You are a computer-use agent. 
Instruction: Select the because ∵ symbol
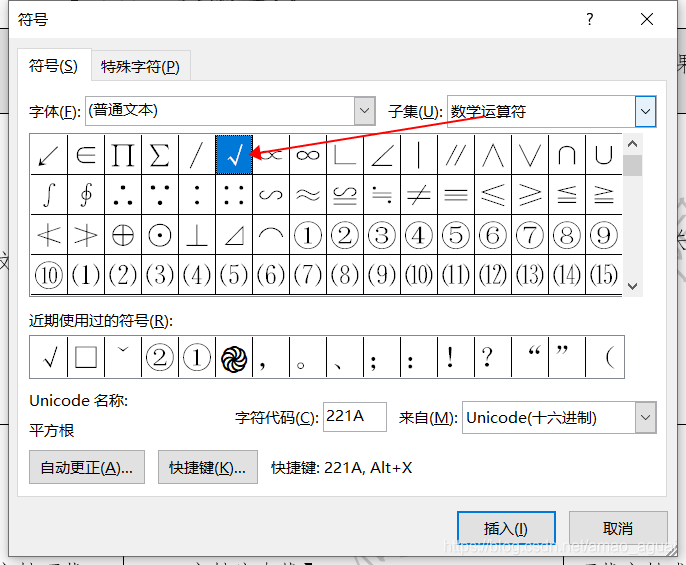(160, 194)
